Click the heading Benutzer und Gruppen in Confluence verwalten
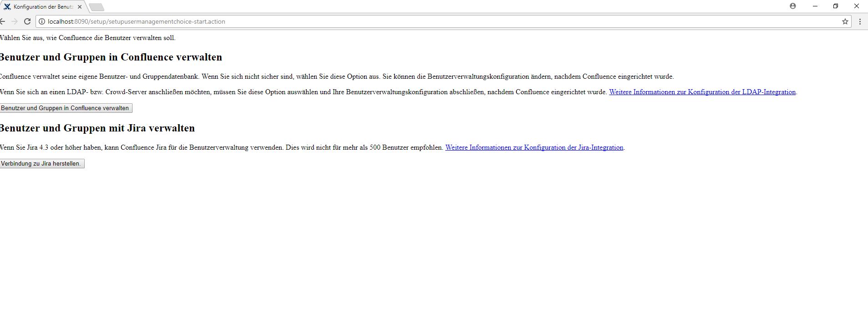Image resolution: width=868 pixels, height=333 pixels. tap(111, 57)
